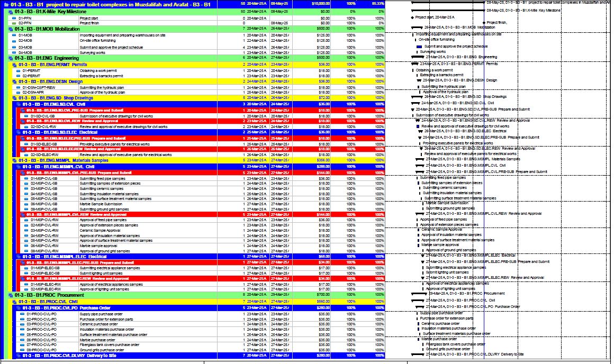Click the Project start milestone diamond in Gantt
This screenshot has height=364, width=614.
click(412, 17)
